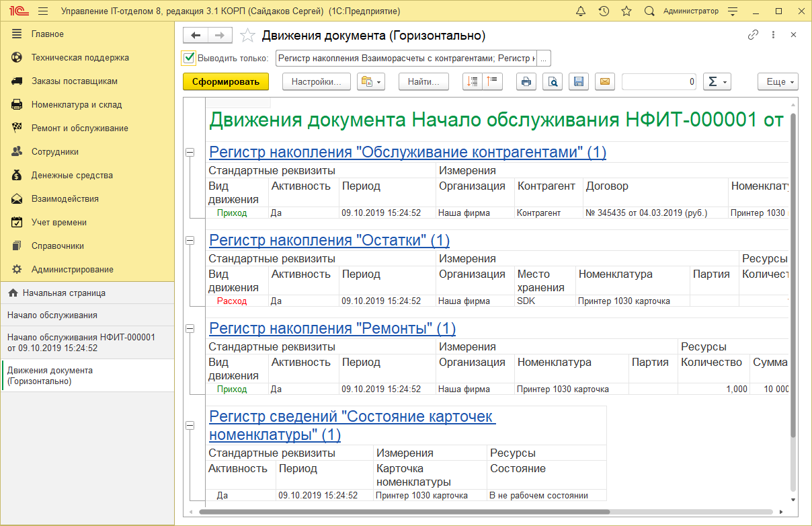Select the print Preview icon
This screenshot has width=812, height=526.
(552, 81)
